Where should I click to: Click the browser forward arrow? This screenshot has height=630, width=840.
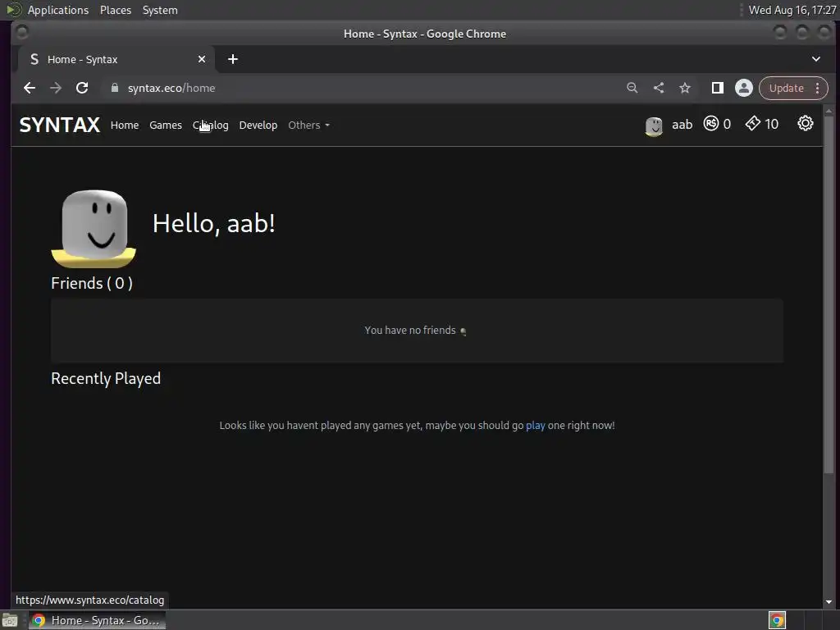pos(56,88)
